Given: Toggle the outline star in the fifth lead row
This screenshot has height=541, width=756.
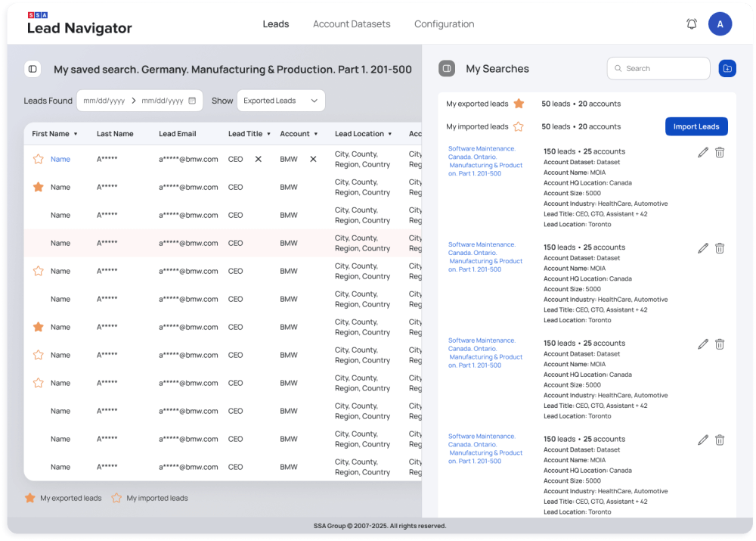Looking at the screenshot, I should click(x=38, y=271).
